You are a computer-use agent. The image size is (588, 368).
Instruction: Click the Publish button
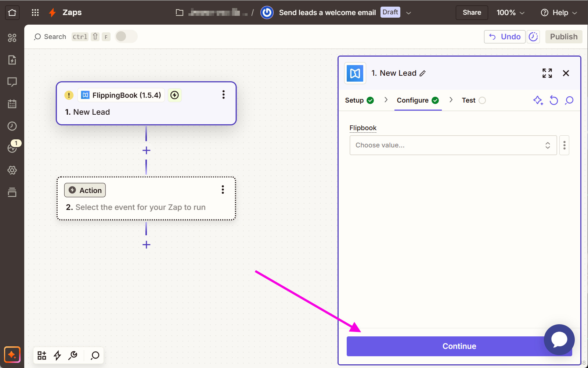coord(564,37)
